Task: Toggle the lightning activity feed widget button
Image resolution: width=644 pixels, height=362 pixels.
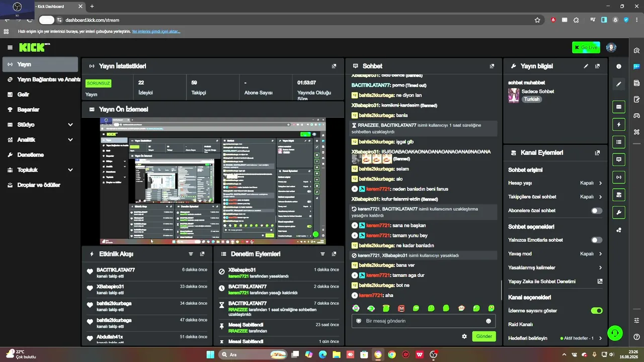Action: (x=619, y=125)
